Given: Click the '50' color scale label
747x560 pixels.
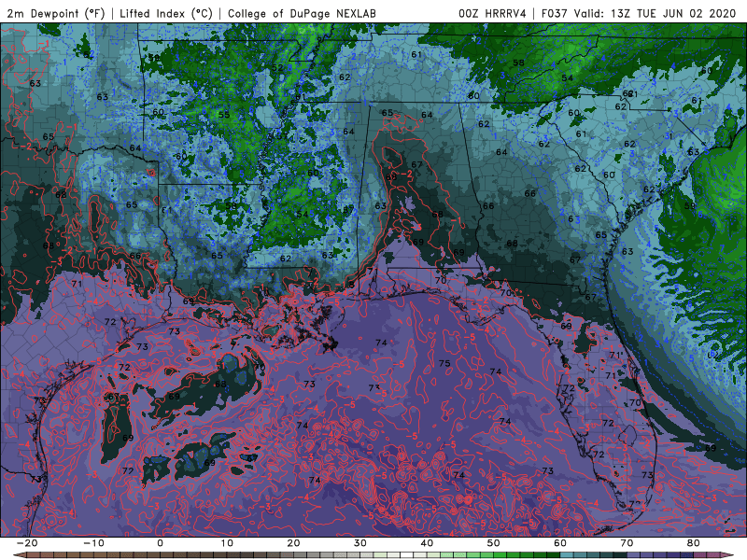Looking at the screenshot, I should coord(494,543).
